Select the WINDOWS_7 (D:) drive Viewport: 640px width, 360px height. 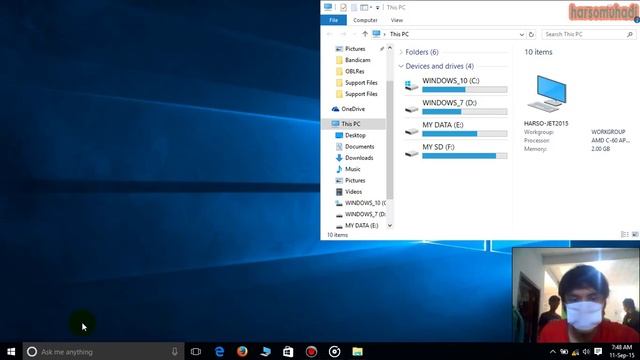[456, 107]
